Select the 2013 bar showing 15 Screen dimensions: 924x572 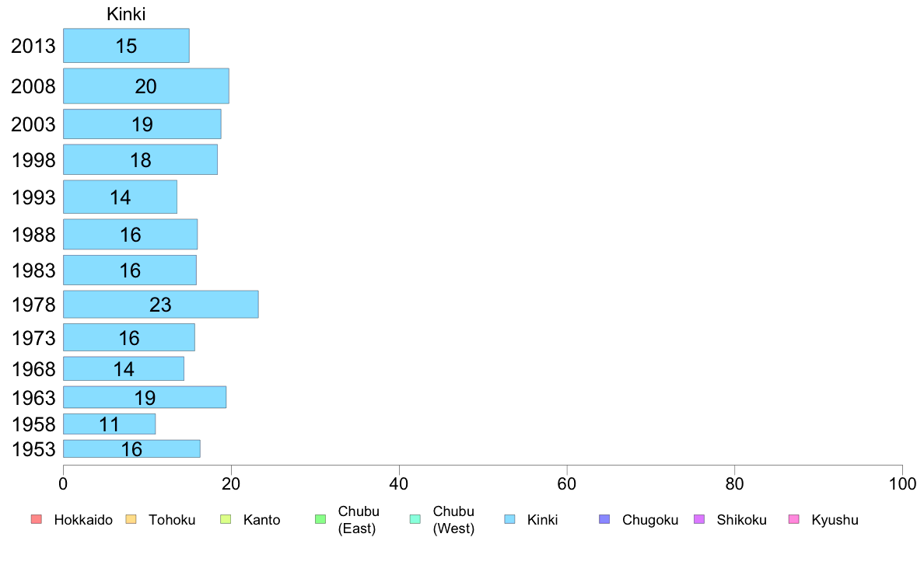coord(126,45)
